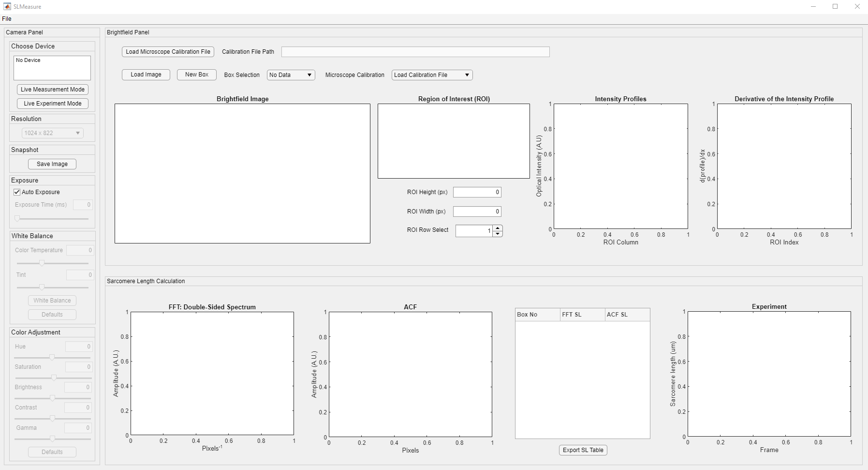Click Defaults under White Balance
868x470 pixels.
click(52, 315)
